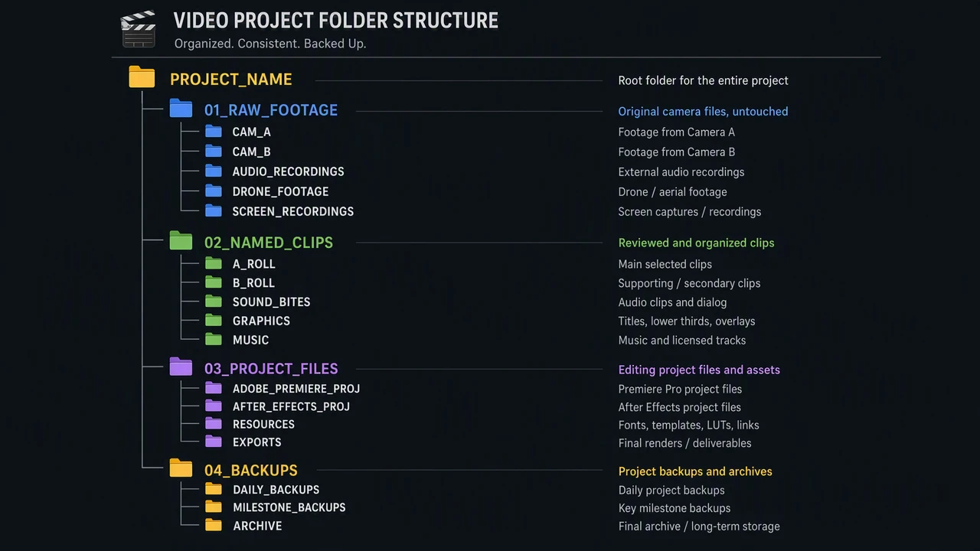The height and width of the screenshot is (551, 980).
Task: Open the green 02_NAMED_CLIPS folder icon
Action: point(181,240)
